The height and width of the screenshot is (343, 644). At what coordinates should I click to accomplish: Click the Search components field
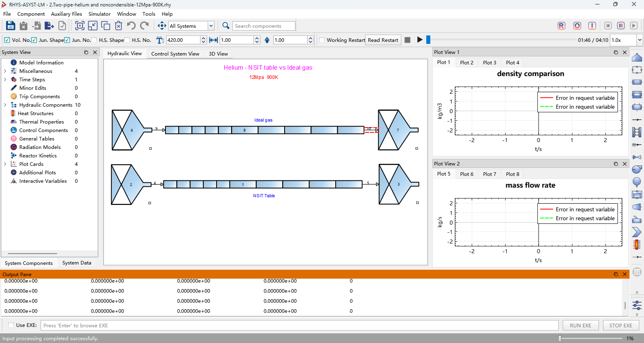264,26
